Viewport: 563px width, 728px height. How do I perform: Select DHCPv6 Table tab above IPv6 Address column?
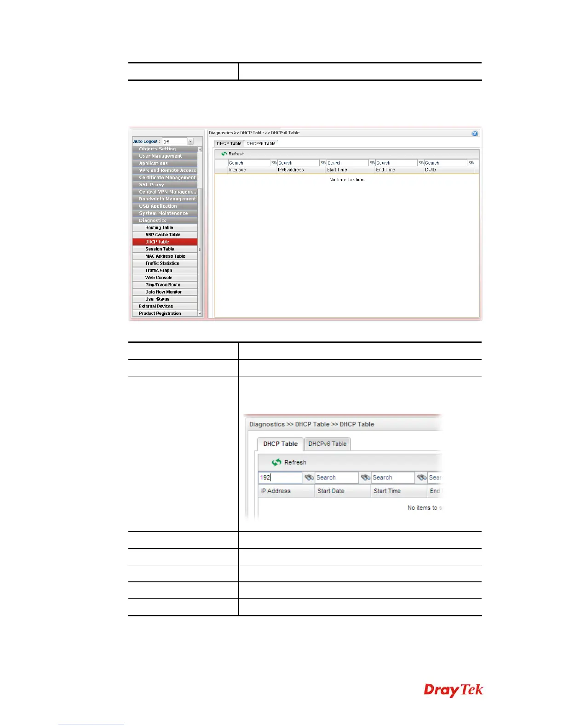261,144
